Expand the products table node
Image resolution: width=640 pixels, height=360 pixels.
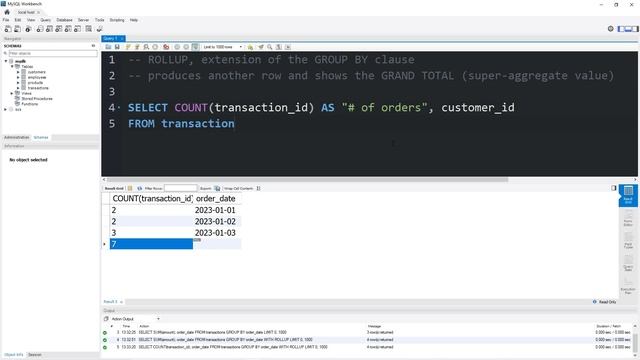tap(18, 82)
